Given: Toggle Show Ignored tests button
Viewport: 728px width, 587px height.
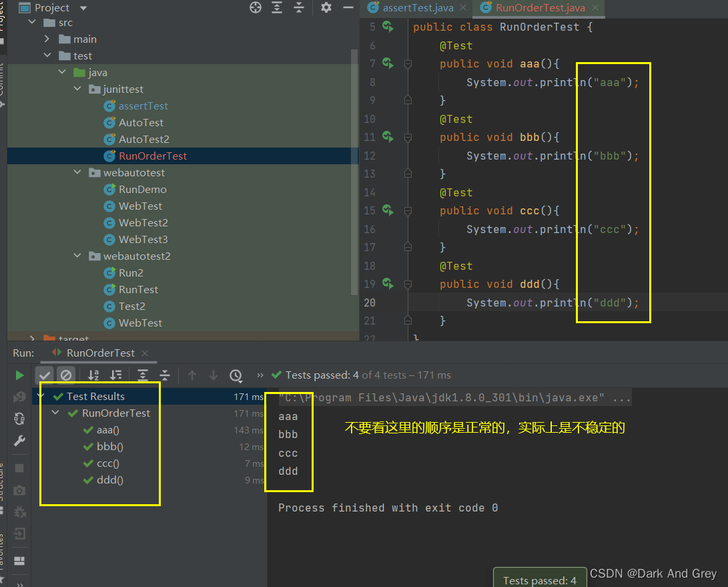Looking at the screenshot, I should (66, 375).
